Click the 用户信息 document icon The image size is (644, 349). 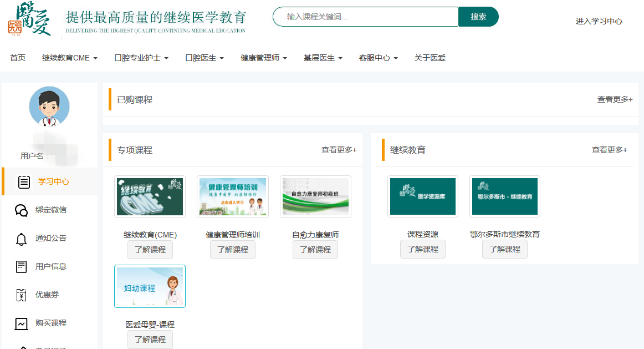click(22, 267)
